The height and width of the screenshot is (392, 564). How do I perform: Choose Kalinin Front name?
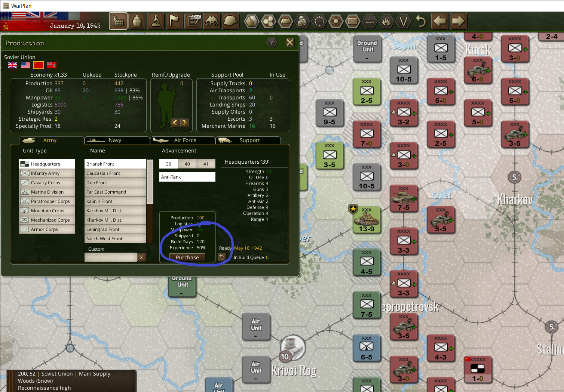click(115, 201)
